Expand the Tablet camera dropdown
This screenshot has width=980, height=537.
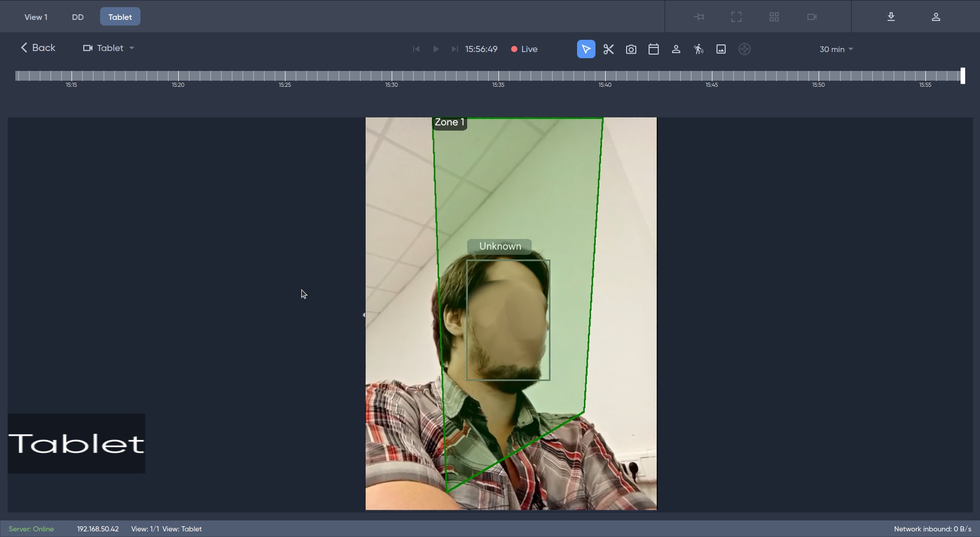[x=109, y=48]
